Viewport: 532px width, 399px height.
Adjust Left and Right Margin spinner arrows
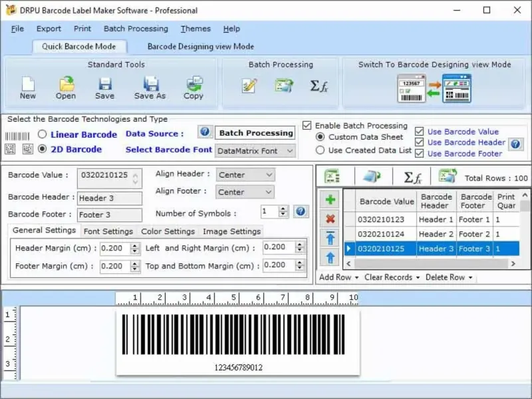300,247
